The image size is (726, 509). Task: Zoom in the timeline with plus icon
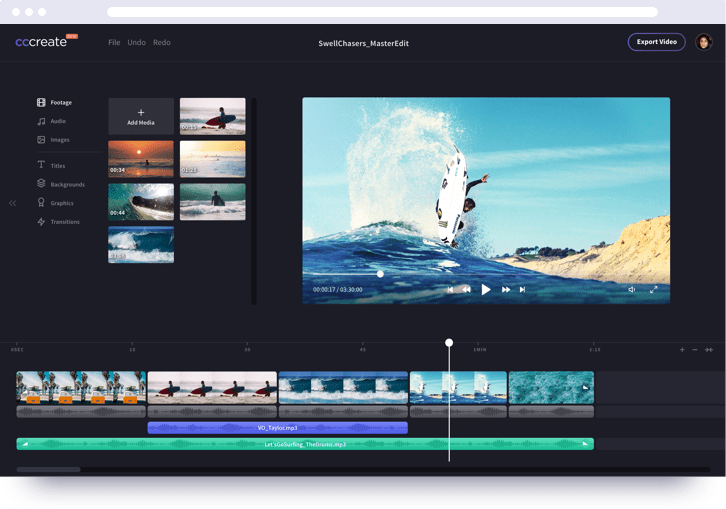click(x=682, y=350)
